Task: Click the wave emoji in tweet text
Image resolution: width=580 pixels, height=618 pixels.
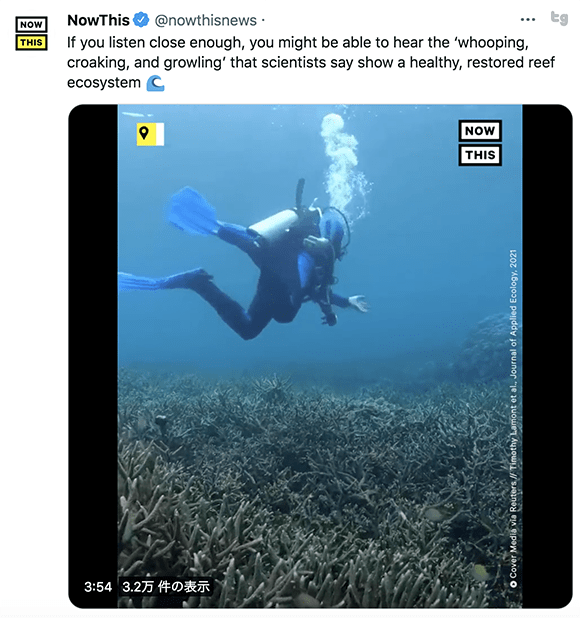Action: [x=155, y=83]
